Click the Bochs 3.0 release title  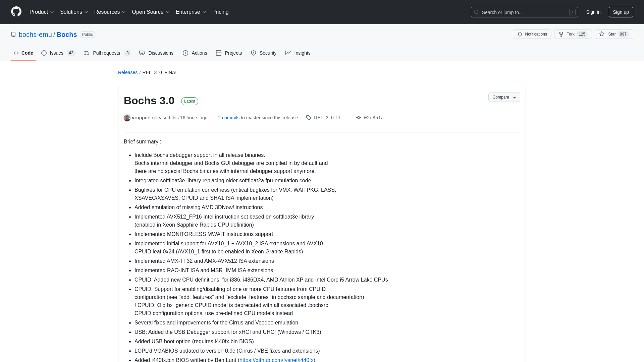tap(149, 101)
